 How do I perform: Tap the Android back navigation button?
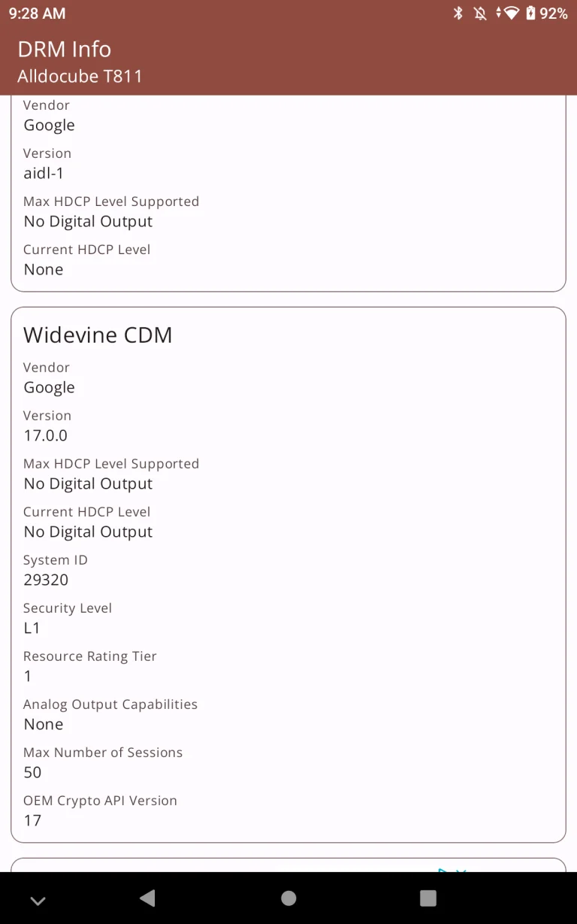[x=147, y=898]
